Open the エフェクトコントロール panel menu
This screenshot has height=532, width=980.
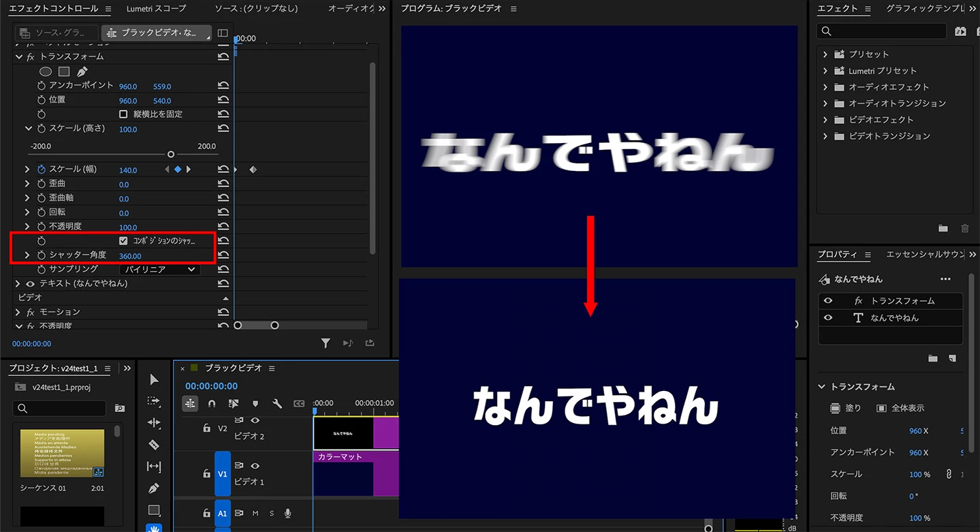coord(108,9)
